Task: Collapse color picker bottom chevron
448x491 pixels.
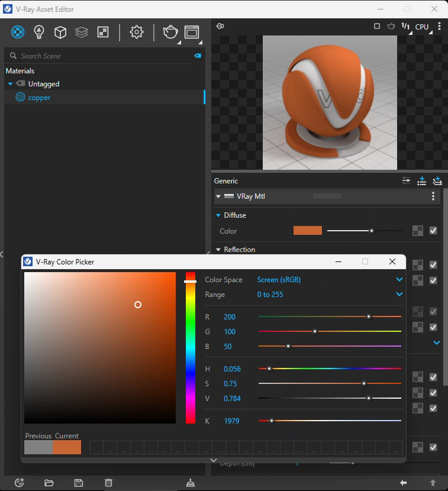Action: tap(214, 460)
